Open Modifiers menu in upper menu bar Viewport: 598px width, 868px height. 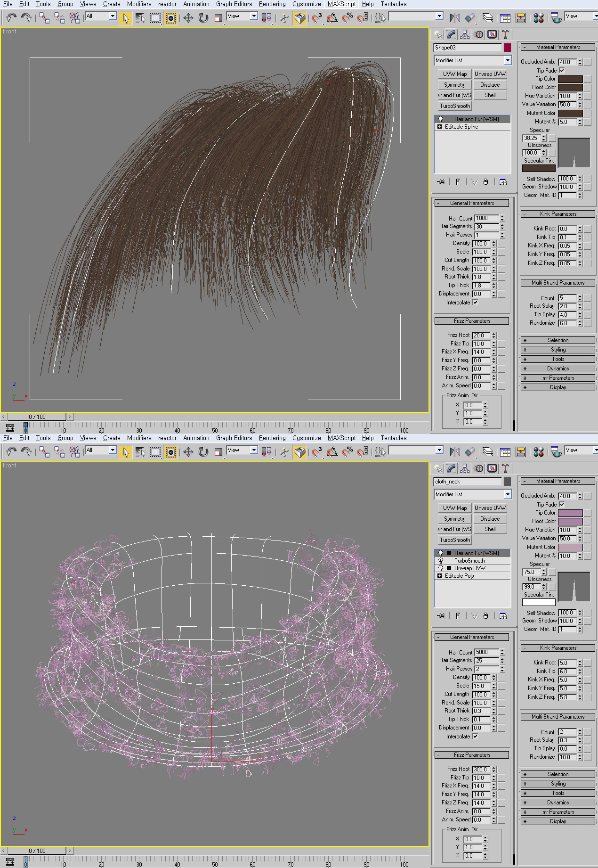pyautogui.click(x=139, y=4)
